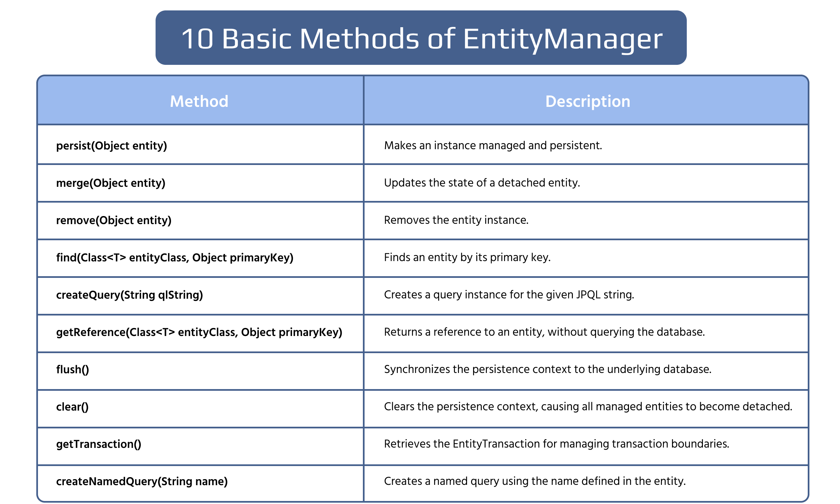Click "Retrieves the EntityTransaction" description

click(x=556, y=444)
